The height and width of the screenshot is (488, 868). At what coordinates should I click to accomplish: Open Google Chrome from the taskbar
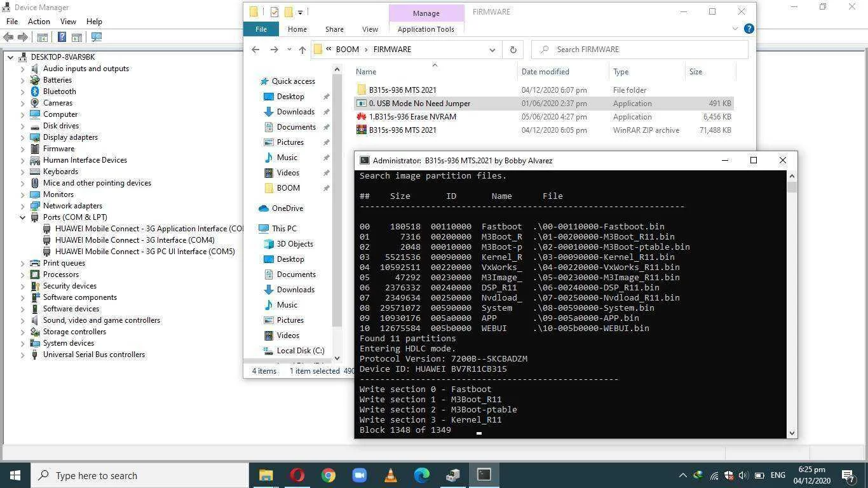click(x=328, y=475)
